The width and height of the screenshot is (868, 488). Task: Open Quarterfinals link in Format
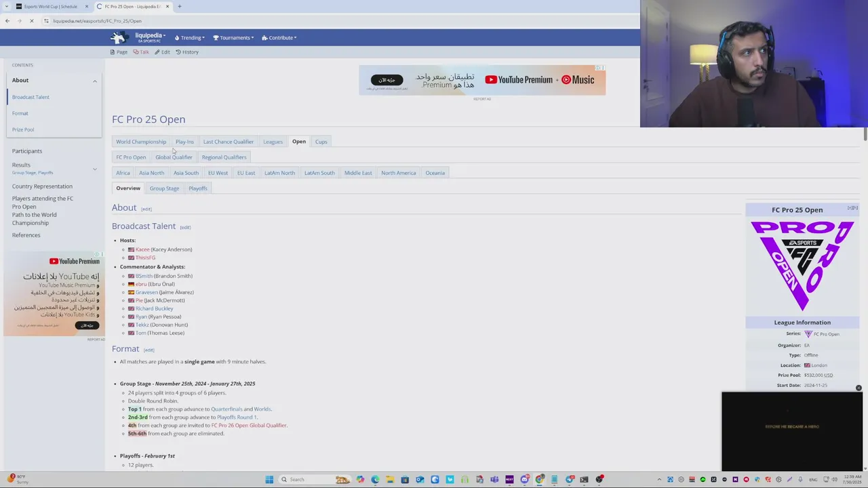point(226,409)
